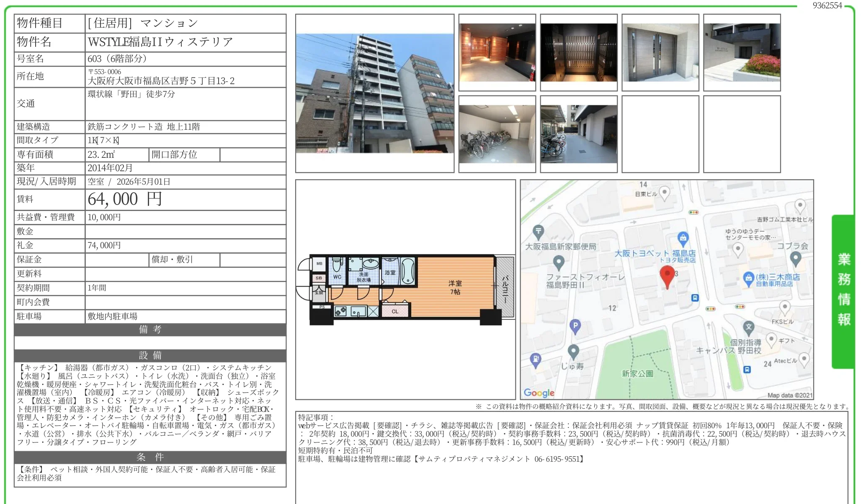Open the building exterior main photo
The height and width of the screenshot is (504, 861).
(x=374, y=93)
